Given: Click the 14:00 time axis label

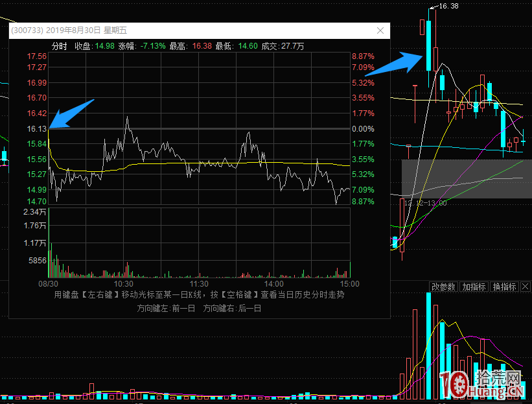Looking at the screenshot, I should (x=274, y=284).
